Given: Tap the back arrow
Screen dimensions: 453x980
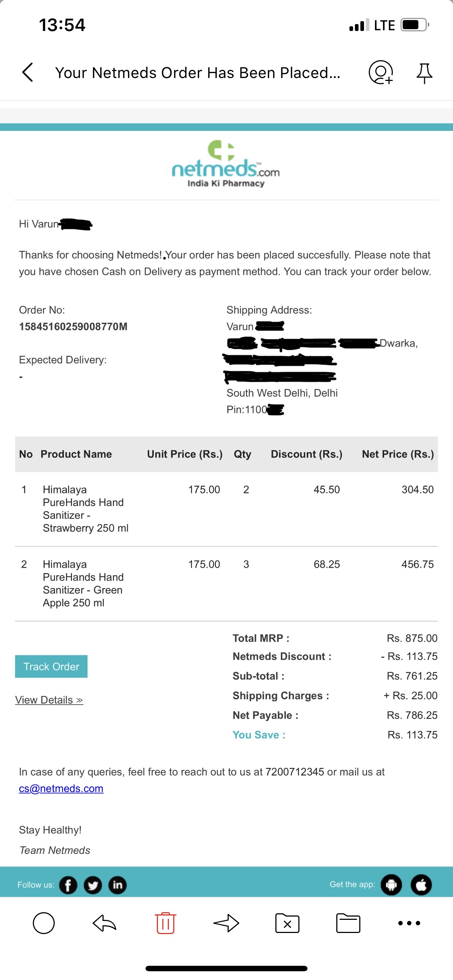Looking at the screenshot, I should [x=27, y=72].
